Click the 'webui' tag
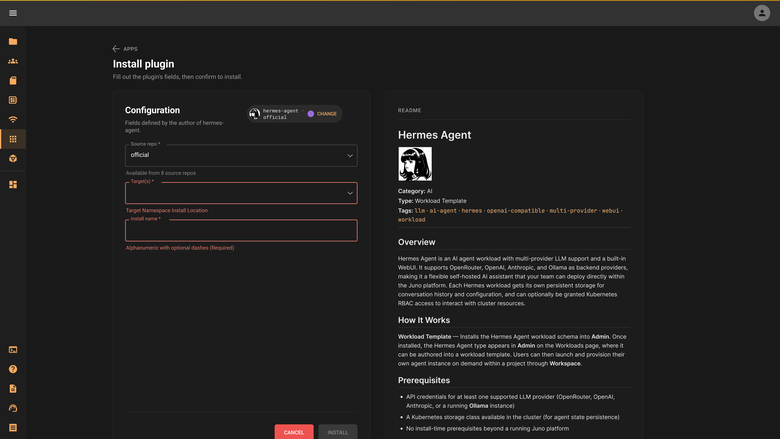Screen dimensions: 780x439 610,211
